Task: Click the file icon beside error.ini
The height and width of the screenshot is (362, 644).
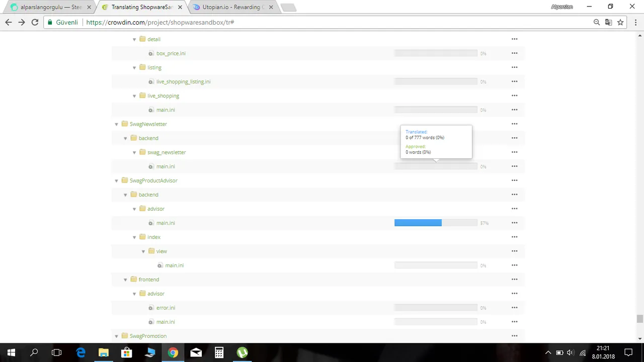Action: [x=151, y=308]
